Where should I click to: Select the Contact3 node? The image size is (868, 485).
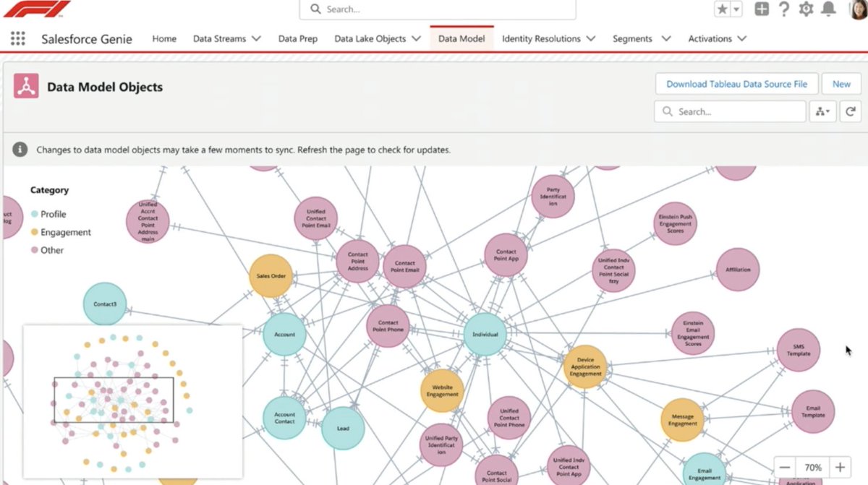(105, 304)
